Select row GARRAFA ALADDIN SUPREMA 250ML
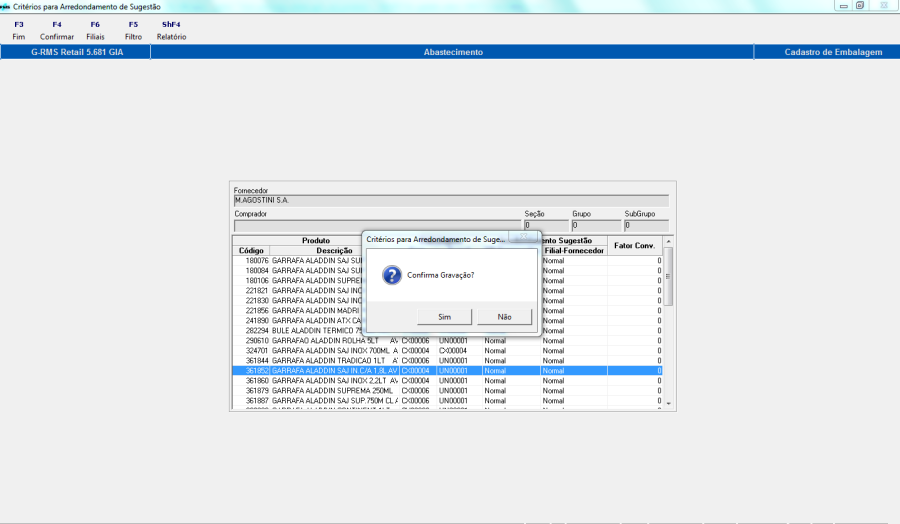900x524 pixels. [447, 391]
